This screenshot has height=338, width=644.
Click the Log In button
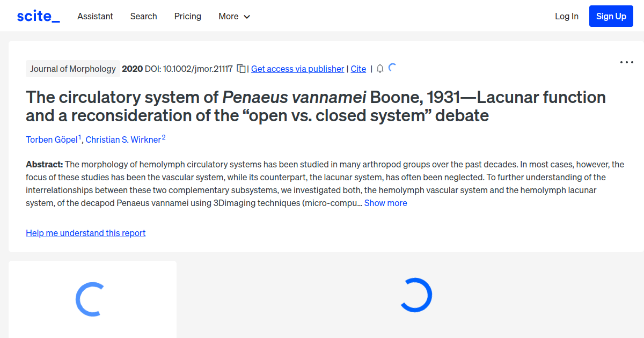click(x=566, y=16)
